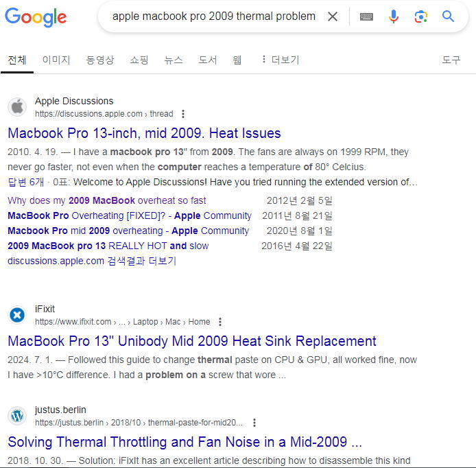
Task: Open three-dot menu for justus.berlin result
Action: tap(254, 423)
